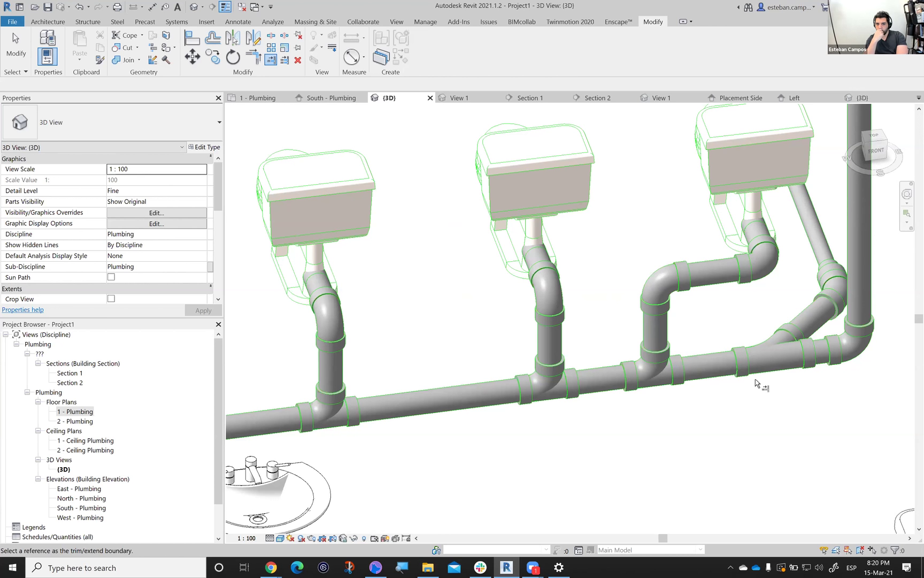Click the Rotate tool icon
Viewport: 924px width, 578px height.
(x=233, y=57)
